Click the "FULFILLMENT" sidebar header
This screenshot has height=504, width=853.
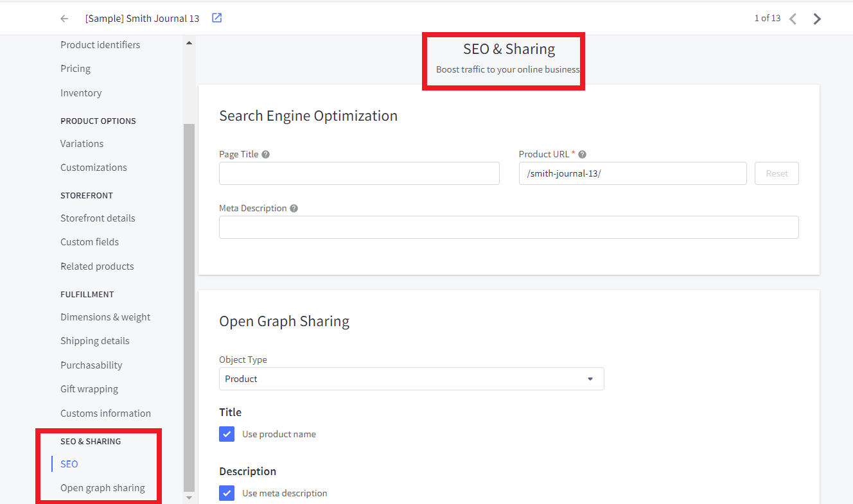coord(87,294)
